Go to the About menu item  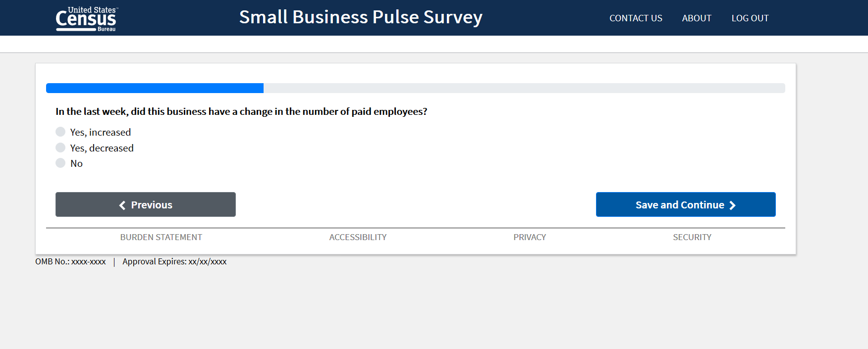point(697,18)
